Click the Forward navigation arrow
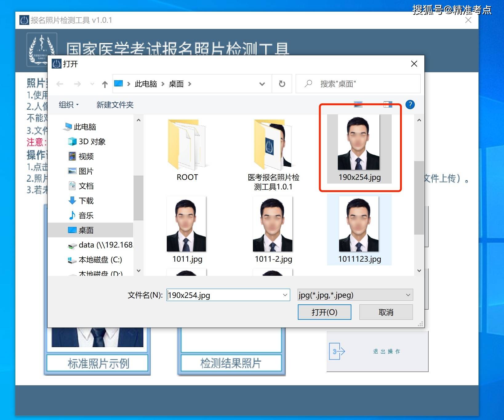This screenshot has width=504, height=420. [x=78, y=84]
